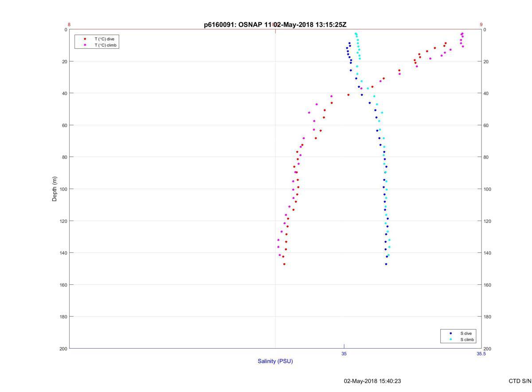532x392 pixels.
Task: Click the '35' salinity tick label
Action: (x=344, y=354)
